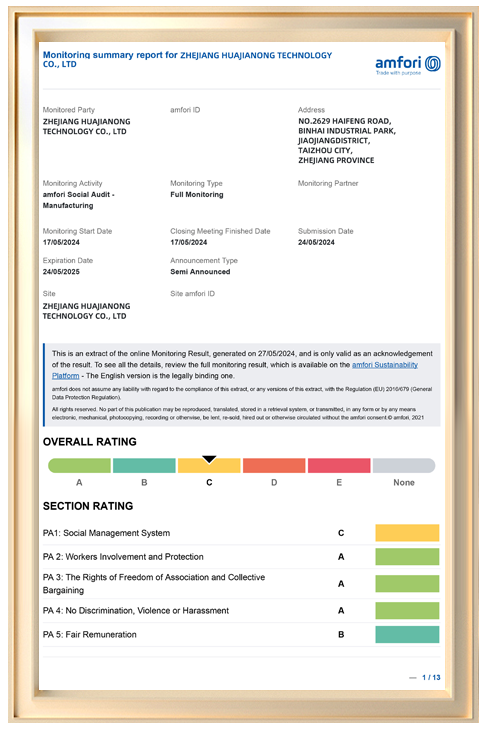
Task: Click the 'OVERALL RATING' heading
Action: pyautogui.click(x=90, y=442)
